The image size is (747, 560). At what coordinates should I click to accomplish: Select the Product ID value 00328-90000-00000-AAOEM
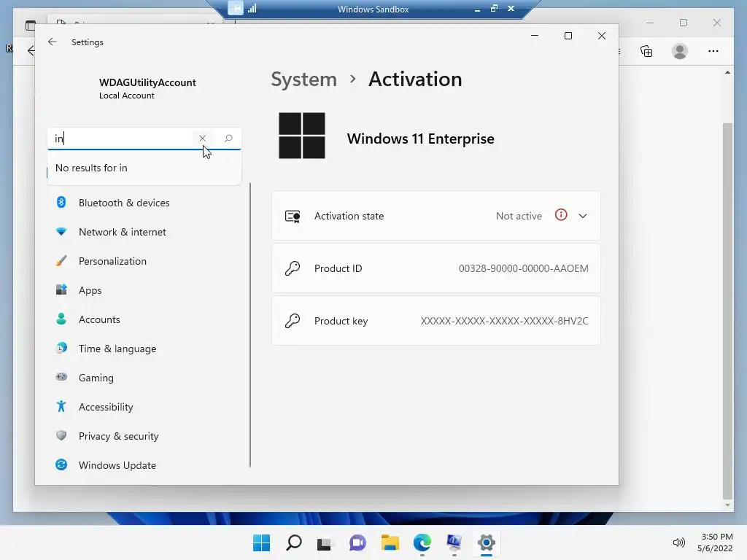(x=524, y=268)
